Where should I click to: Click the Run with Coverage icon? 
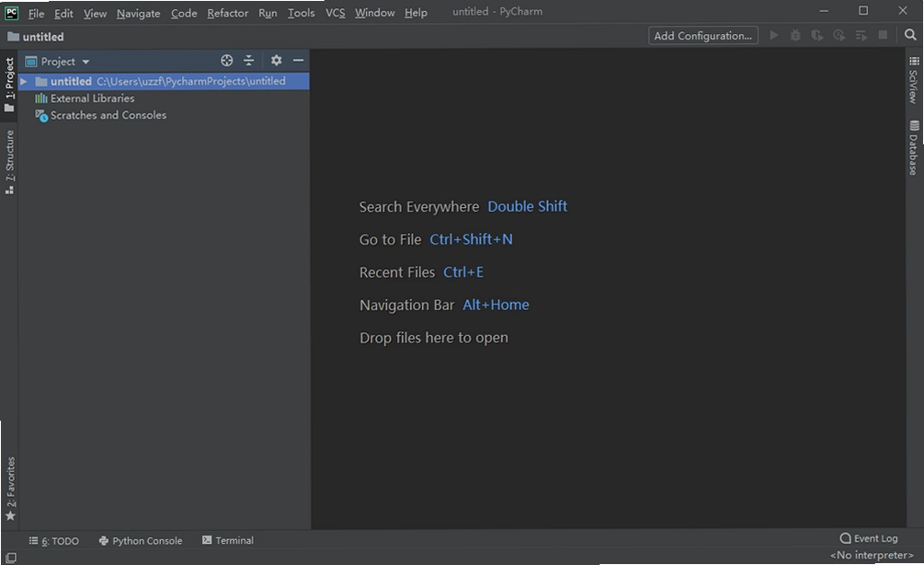tap(816, 35)
